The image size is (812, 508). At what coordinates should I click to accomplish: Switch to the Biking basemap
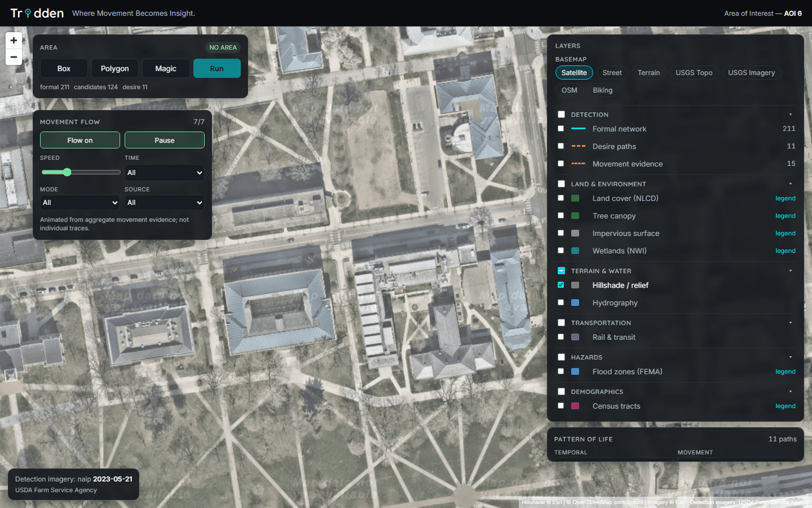602,90
